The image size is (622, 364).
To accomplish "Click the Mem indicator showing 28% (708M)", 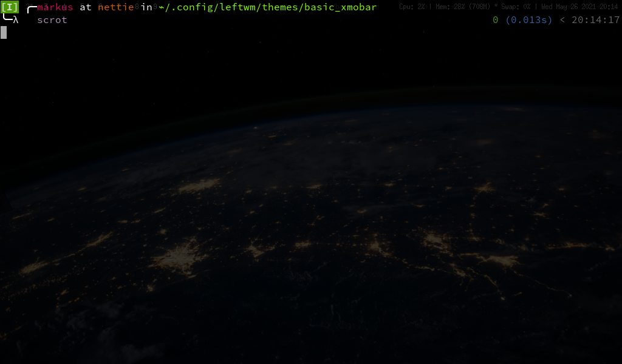I will pyautogui.click(x=462, y=7).
